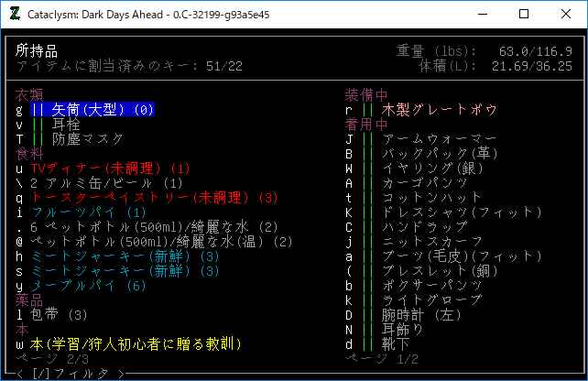Select the 矢筒(大型) quiver item
This screenshot has height=381, width=588.
(99, 110)
